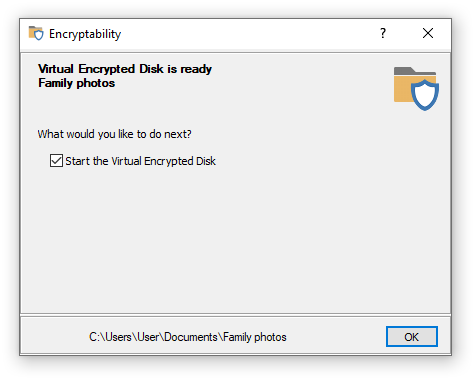Screen dimensions: 474x380
Task: Toggle the start disk checkbox box
Action: (56, 160)
